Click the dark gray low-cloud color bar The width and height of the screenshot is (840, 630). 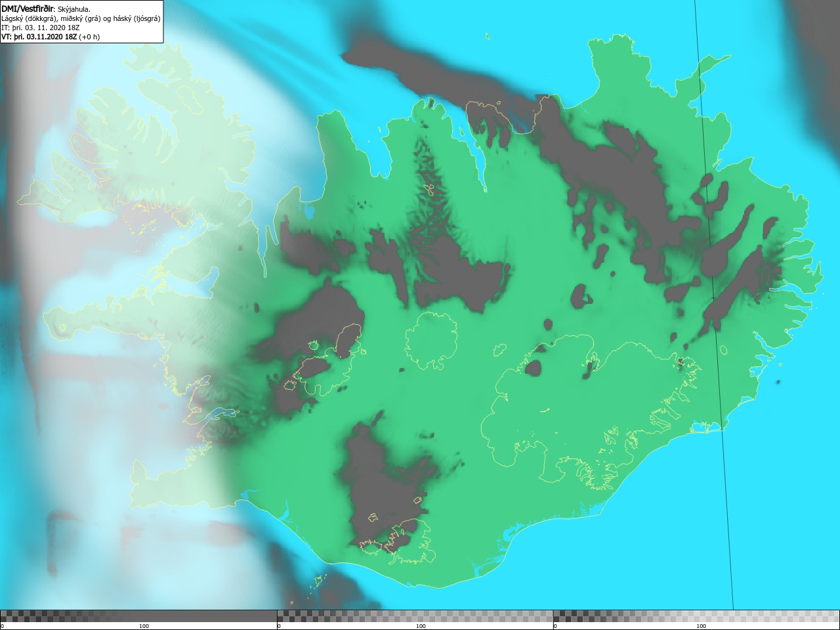tap(138, 616)
